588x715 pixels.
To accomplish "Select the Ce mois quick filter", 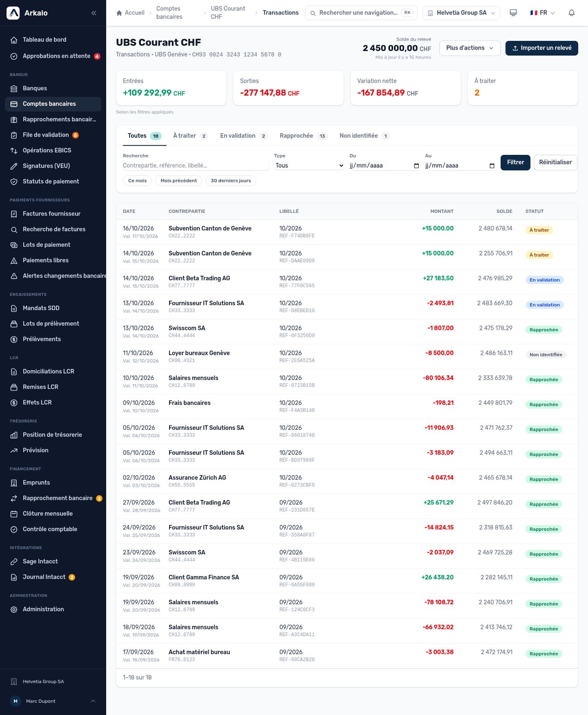I will click(x=137, y=181).
